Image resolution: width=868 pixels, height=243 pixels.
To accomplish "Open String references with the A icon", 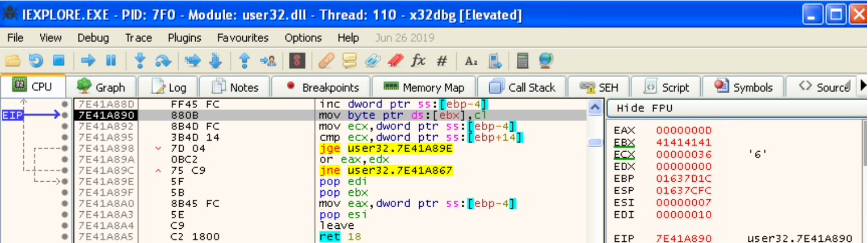I will point(471,60).
